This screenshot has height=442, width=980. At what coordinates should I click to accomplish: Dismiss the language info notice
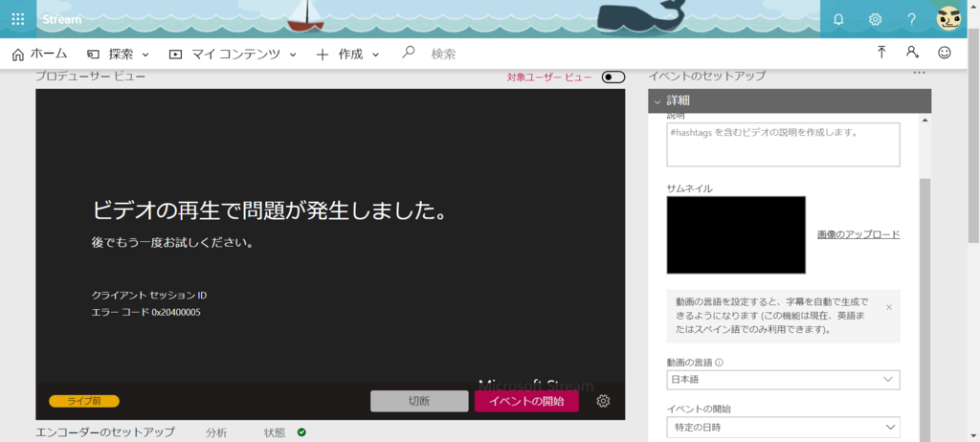(x=889, y=307)
